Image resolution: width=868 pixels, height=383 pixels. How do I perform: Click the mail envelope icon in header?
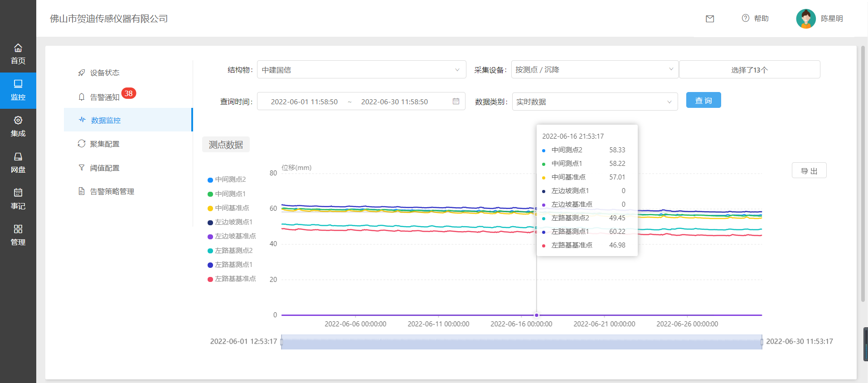point(710,19)
